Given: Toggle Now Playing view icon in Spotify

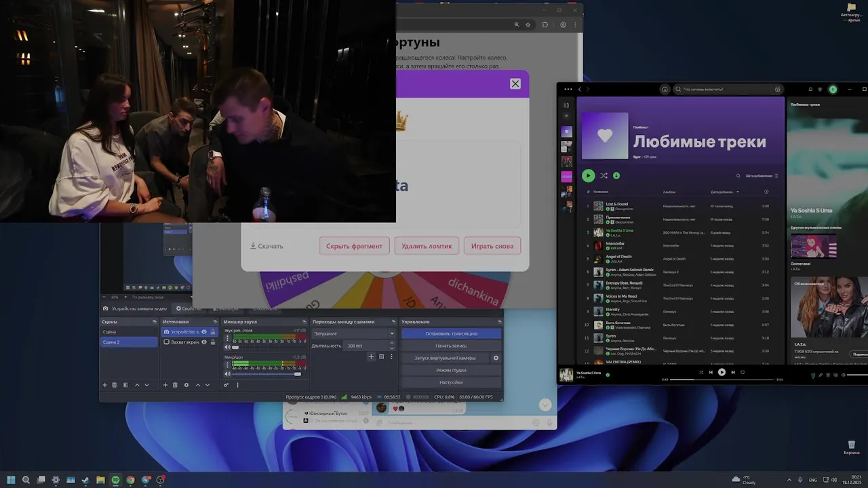Looking at the screenshot, I should point(813,375).
